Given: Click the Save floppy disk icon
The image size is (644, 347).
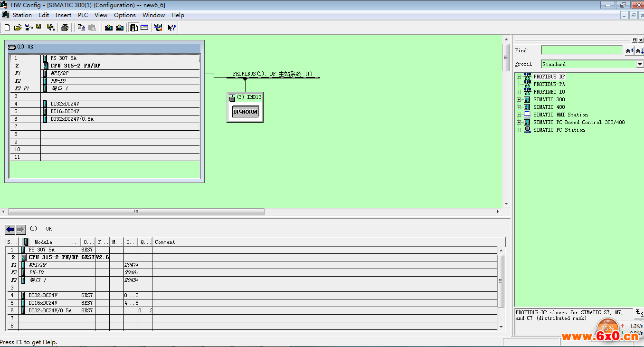Looking at the screenshot, I should pos(39,27).
